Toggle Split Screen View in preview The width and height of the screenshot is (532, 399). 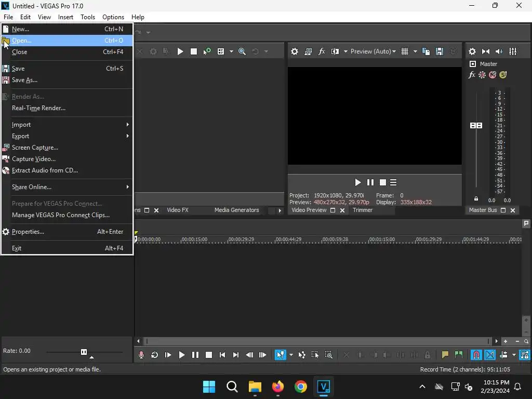click(x=335, y=51)
